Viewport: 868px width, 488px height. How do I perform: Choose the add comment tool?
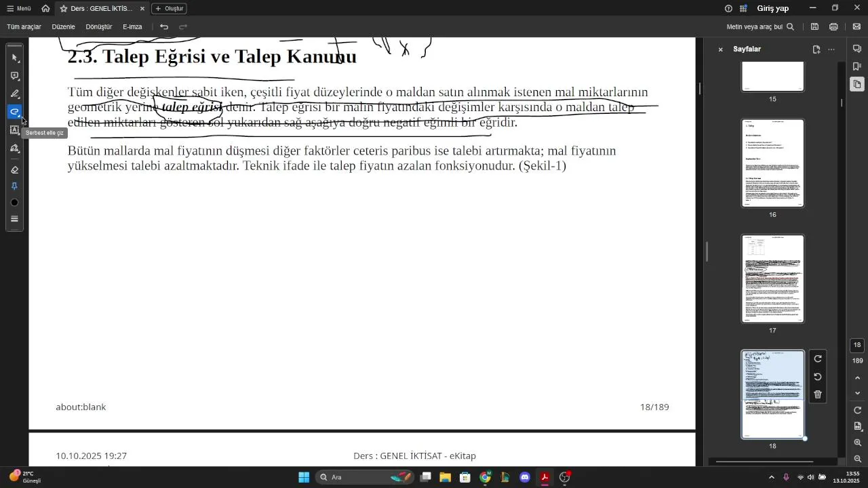[x=15, y=76]
